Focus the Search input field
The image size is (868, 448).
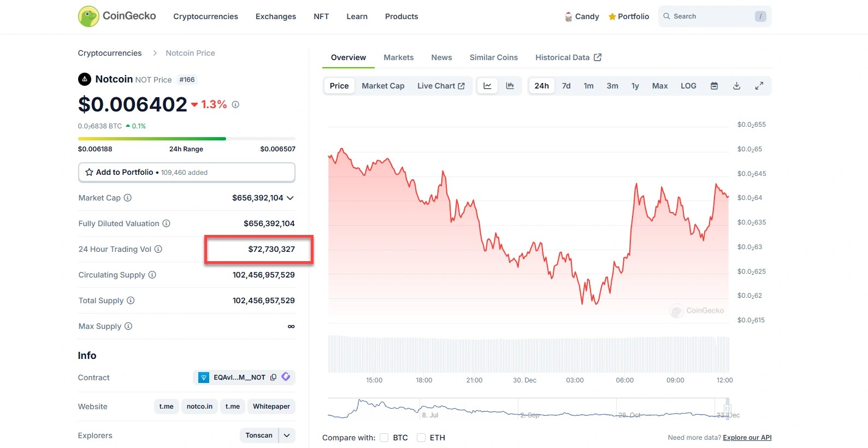pyautogui.click(x=710, y=16)
